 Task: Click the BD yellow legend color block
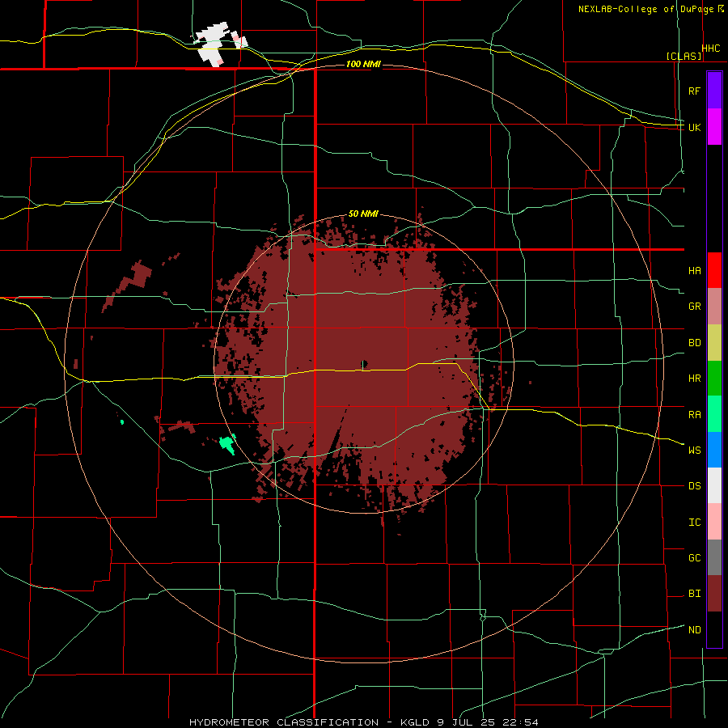click(714, 342)
